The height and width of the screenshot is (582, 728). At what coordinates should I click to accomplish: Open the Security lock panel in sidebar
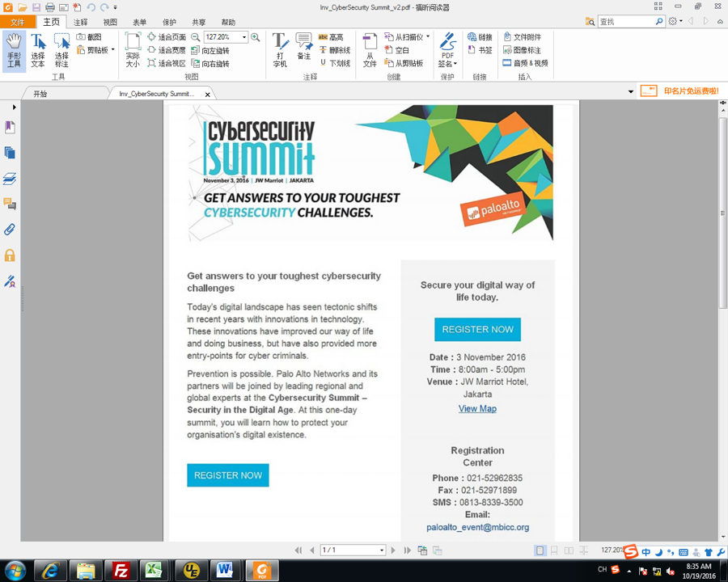coord(10,255)
